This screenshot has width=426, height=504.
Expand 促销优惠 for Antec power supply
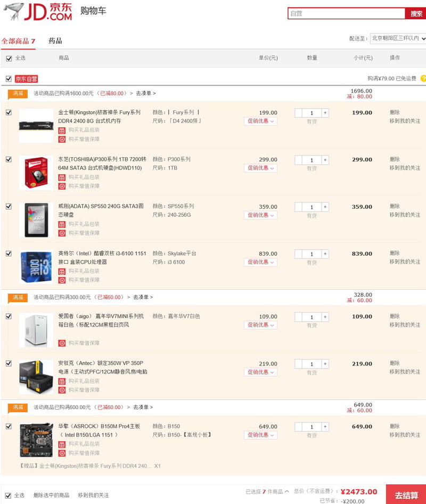pyautogui.click(x=260, y=372)
